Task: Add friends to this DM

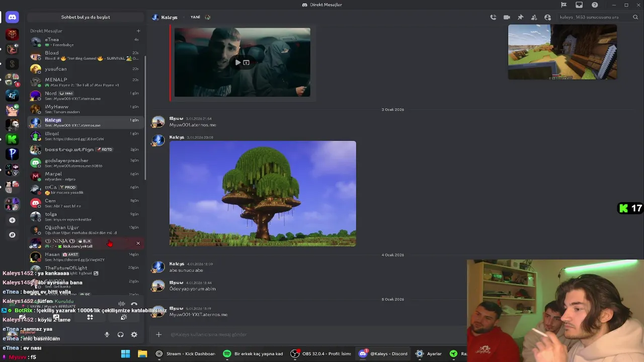Action: [x=534, y=17]
